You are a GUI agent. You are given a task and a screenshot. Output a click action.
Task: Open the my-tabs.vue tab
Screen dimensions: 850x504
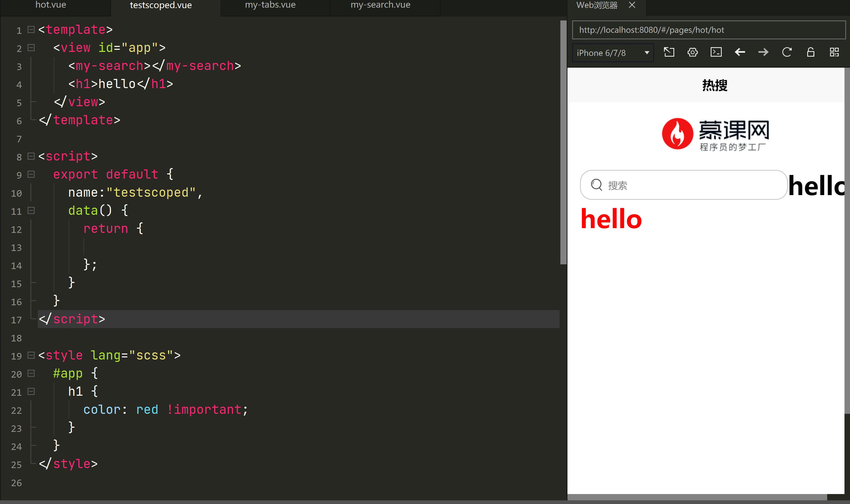[270, 5]
